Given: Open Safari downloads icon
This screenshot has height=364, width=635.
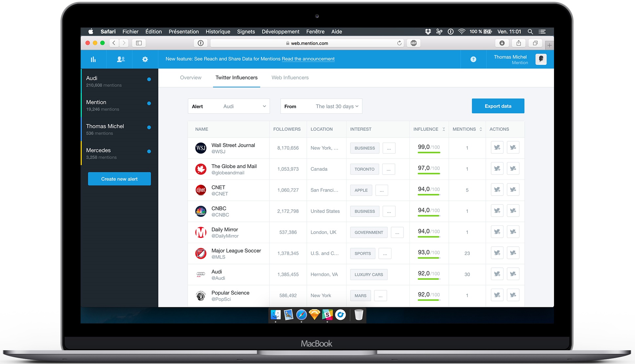Looking at the screenshot, I should [502, 43].
